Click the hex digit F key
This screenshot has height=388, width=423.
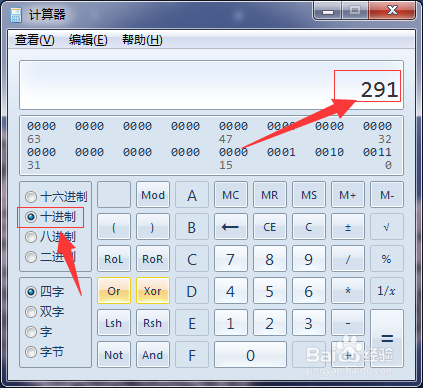click(192, 355)
